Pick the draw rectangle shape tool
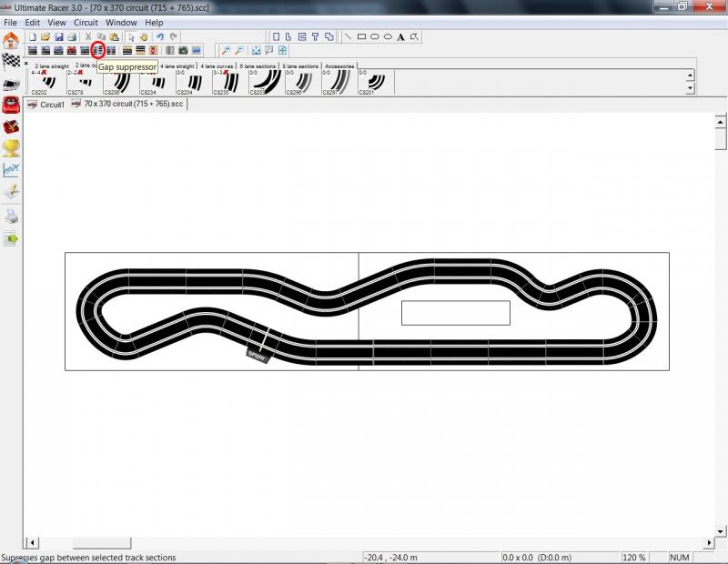728x564 pixels. coord(361,37)
